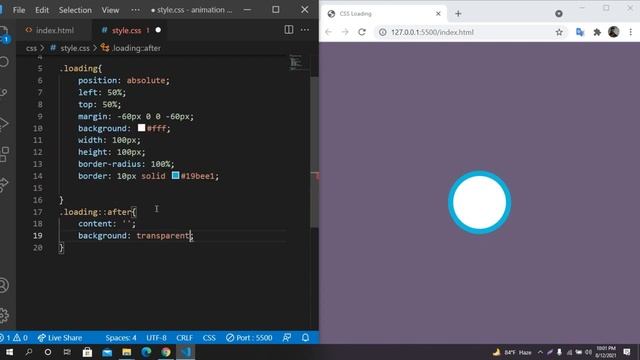Click the word 'transparent' on line 19
Image resolution: width=640 pixels, height=360 pixels.
163,236
